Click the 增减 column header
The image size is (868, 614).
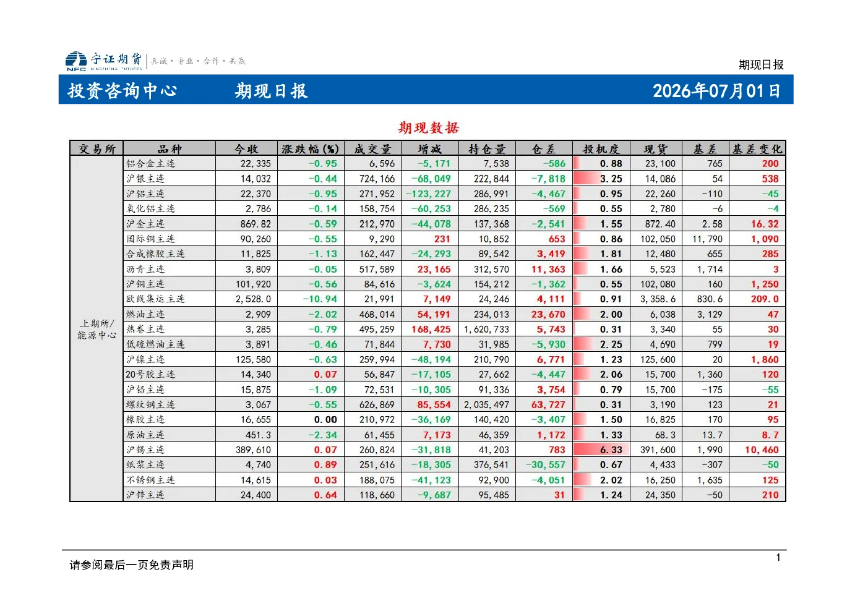click(x=430, y=149)
